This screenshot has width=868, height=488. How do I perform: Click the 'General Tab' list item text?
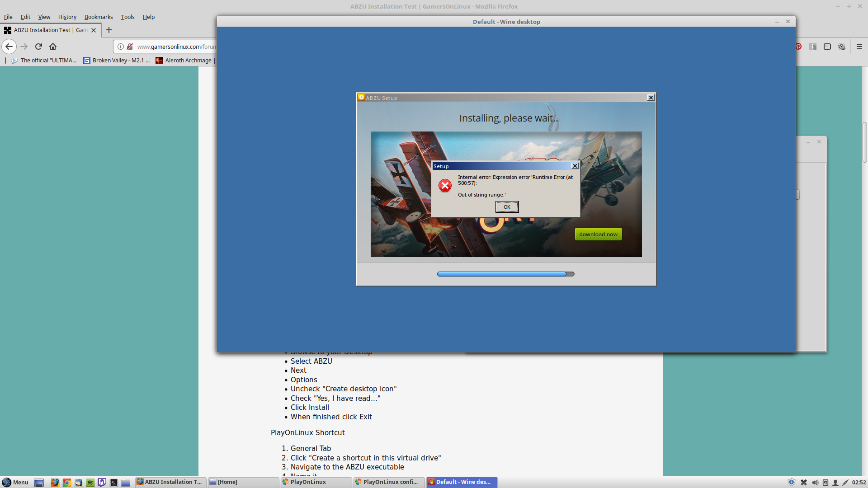[x=311, y=448]
